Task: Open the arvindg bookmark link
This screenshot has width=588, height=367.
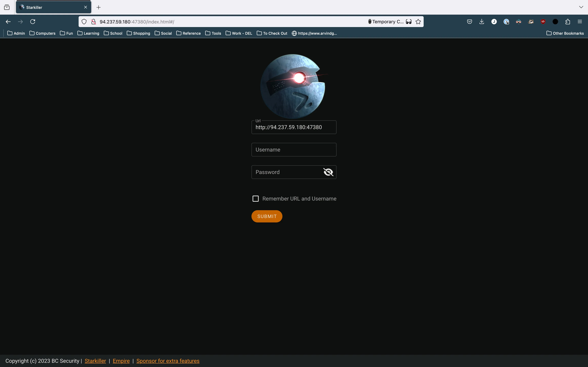Action: [x=314, y=33]
